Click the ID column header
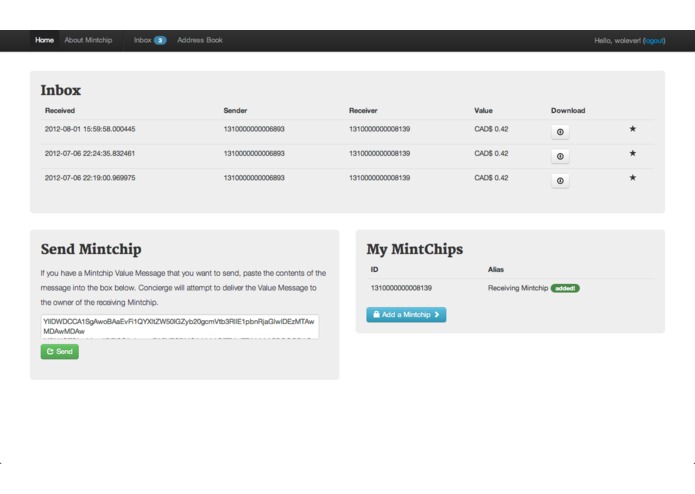The width and height of the screenshot is (695, 494). point(375,269)
